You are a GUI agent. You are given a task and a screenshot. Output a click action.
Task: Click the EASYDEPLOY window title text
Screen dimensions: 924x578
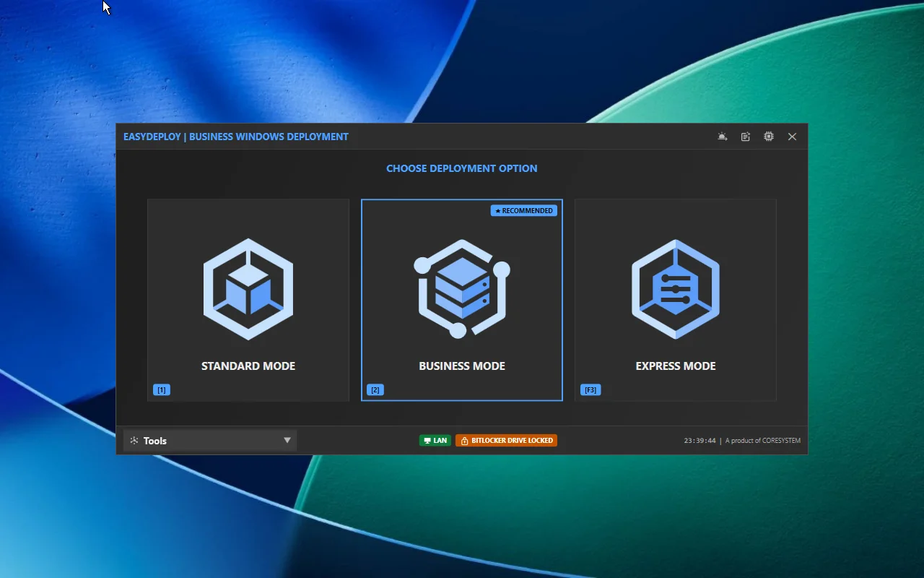[236, 137]
